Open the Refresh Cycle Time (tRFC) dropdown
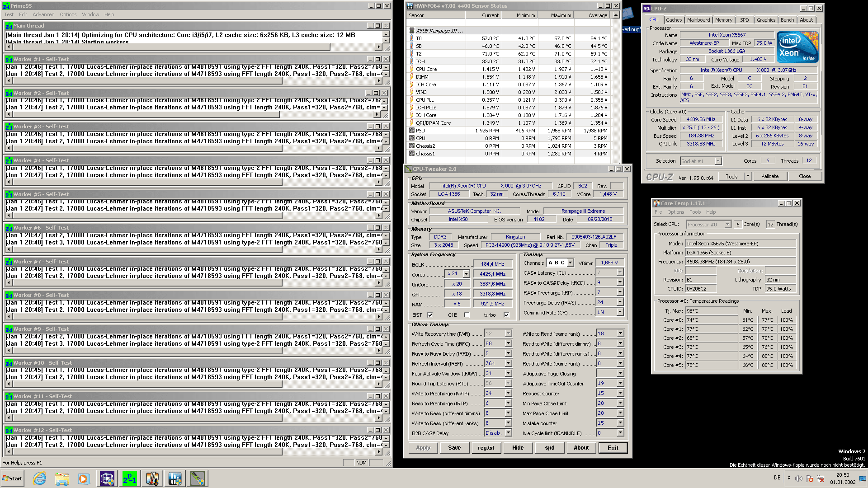868x488 pixels. [x=508, y=343]
